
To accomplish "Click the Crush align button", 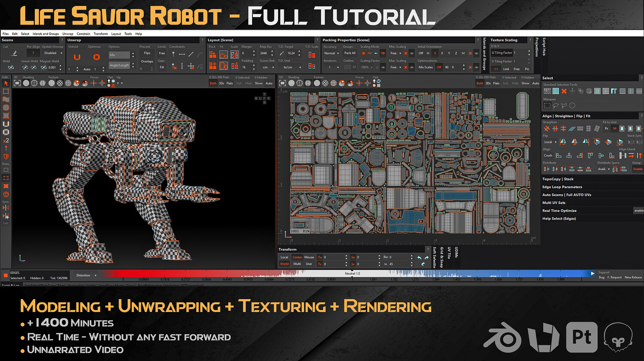I will [548, 156].
